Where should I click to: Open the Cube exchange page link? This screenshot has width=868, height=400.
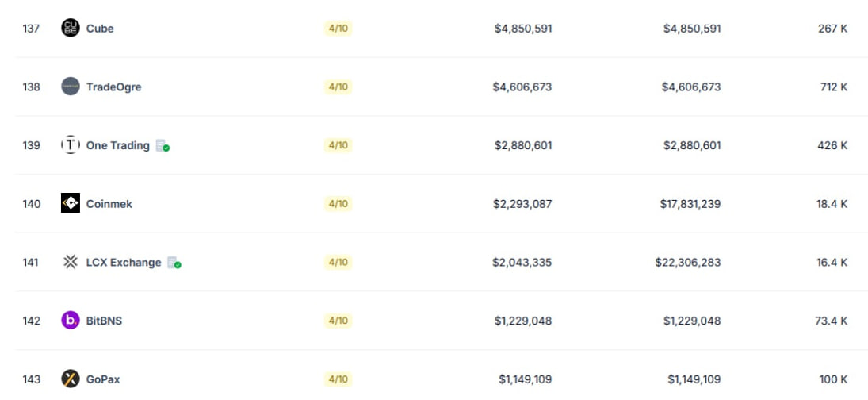tap(100, 29)
